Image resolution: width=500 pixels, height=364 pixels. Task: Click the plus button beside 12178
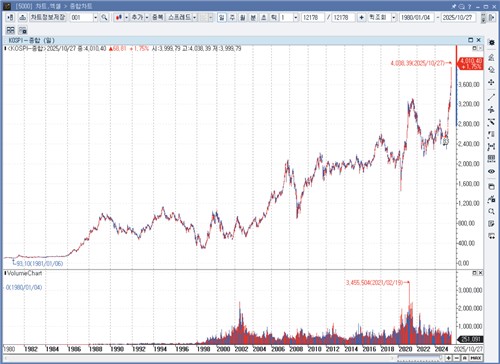click(361, 17)
